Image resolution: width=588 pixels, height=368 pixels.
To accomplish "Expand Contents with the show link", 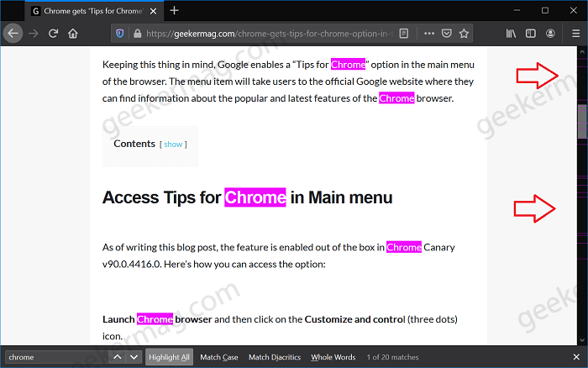I will tap(173, 145).
